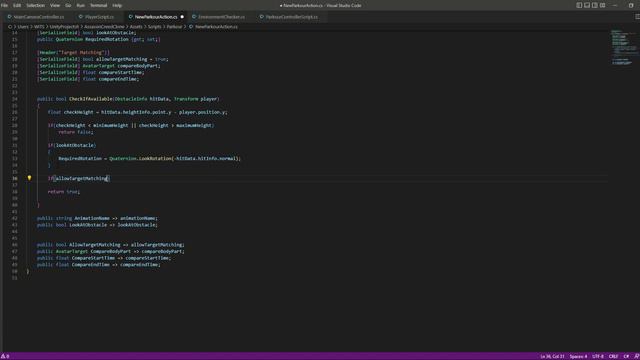
Task: Click line number 24 in the gutter
Action: [15, 99]
